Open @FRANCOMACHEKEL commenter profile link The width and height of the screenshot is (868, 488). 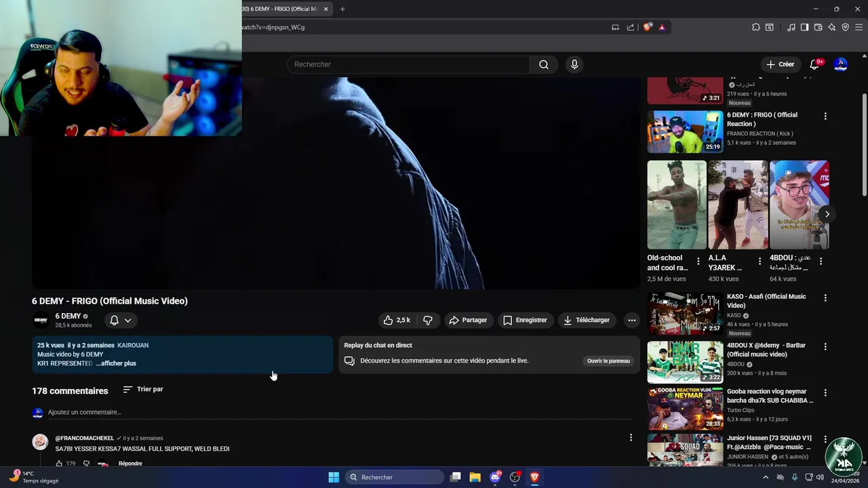[x=85, y=439]
